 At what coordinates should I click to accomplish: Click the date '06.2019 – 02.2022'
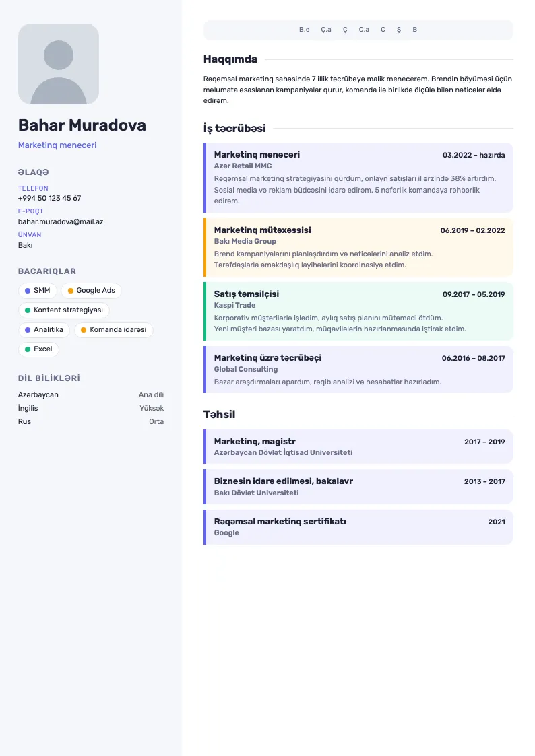(x=473, y=230)
